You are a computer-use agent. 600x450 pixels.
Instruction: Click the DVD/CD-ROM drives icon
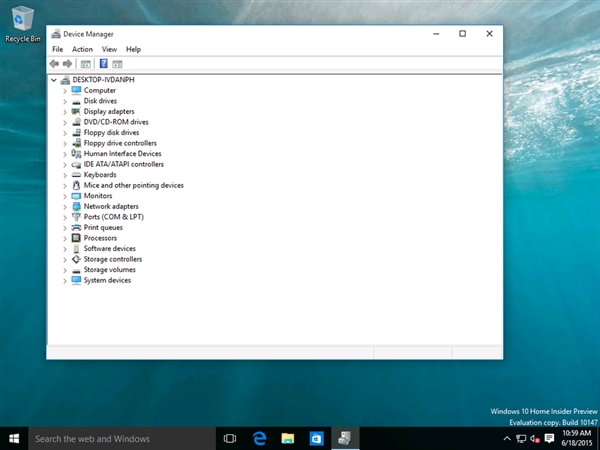click(x=77, y=122)
